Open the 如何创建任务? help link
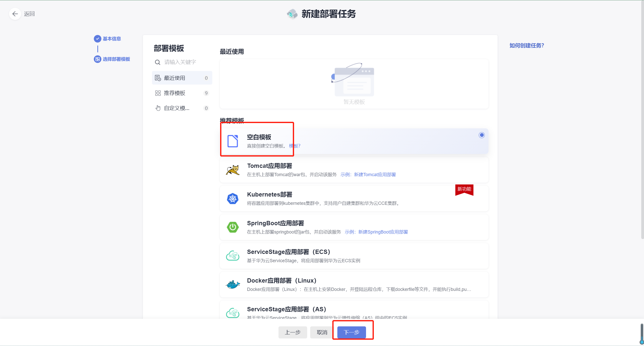The height and width of the screenshot is (346, 644). tap(527, 46)
